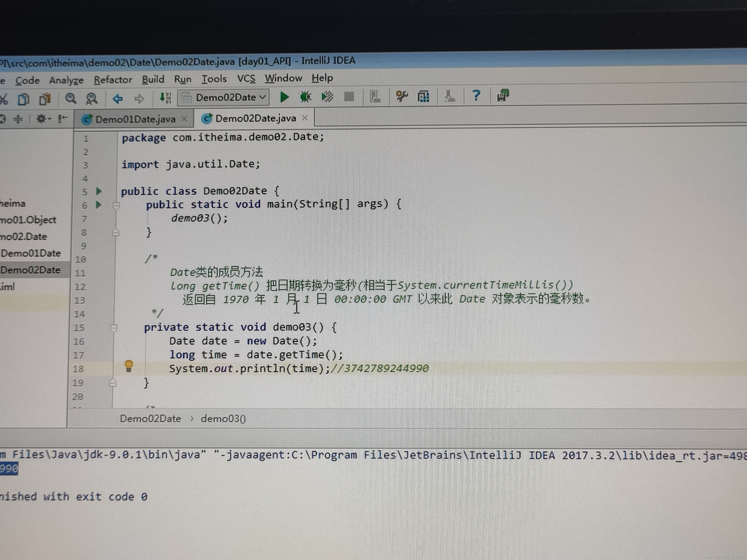Click date.getTime() on line 17
Viewport: 747px width, 560px height.
[295, 354]
